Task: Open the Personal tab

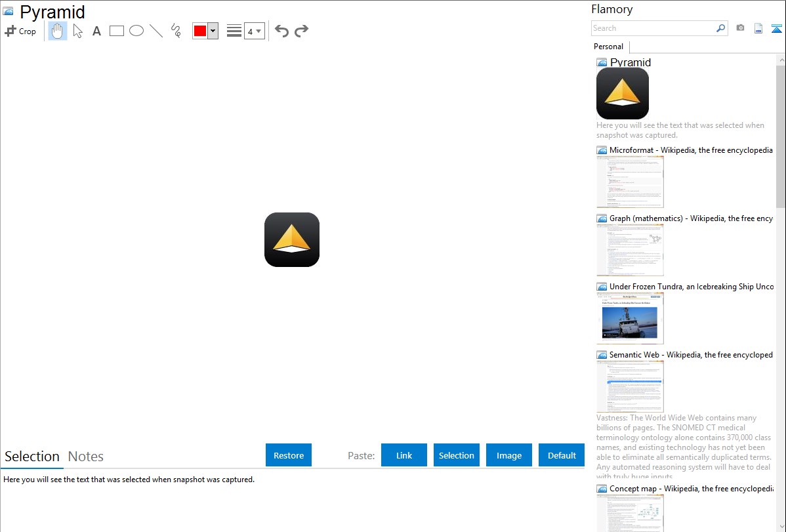Action: click(x=609, y=47)
